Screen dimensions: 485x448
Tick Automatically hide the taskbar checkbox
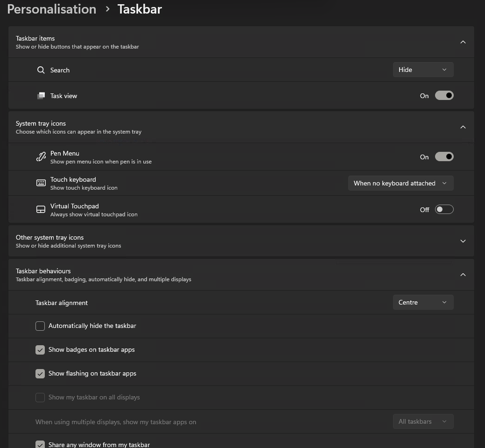tap(40, 326)
